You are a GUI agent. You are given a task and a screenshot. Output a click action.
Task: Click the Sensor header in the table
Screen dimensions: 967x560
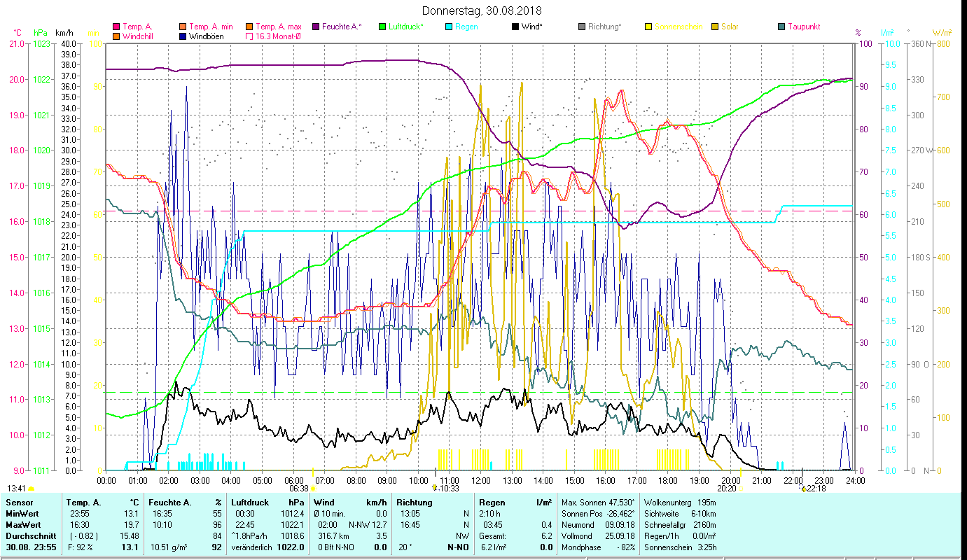[x=19, y=503]
